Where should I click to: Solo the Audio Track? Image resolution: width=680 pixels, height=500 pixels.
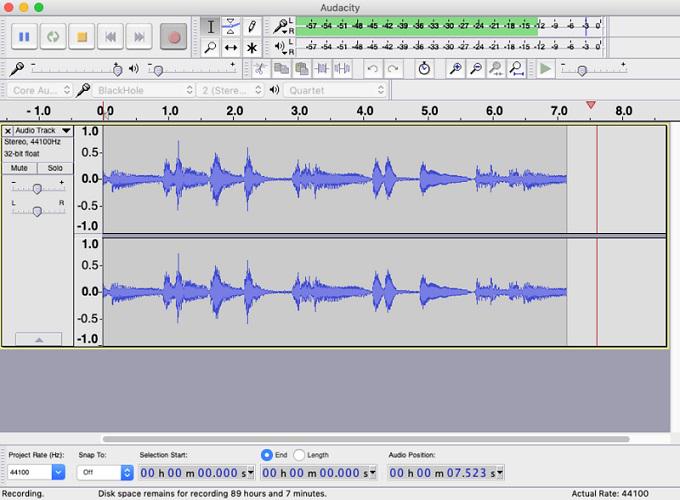click(x=55, y=168)
